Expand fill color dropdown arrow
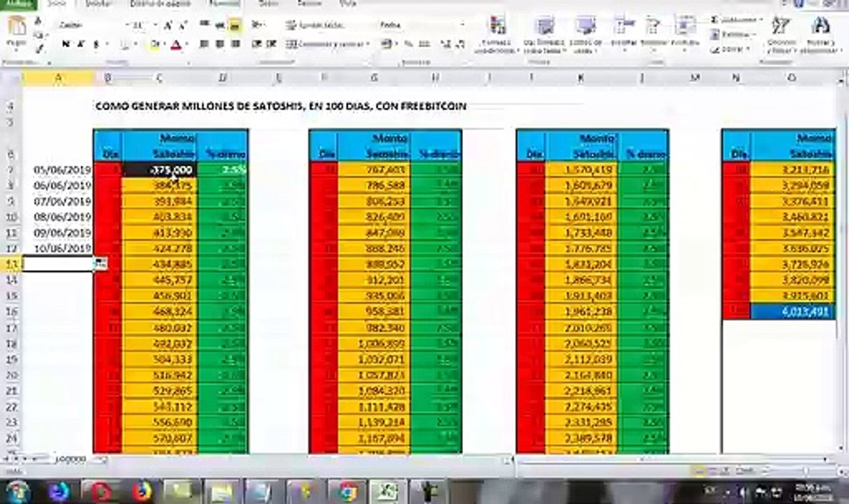 point(164,44)
